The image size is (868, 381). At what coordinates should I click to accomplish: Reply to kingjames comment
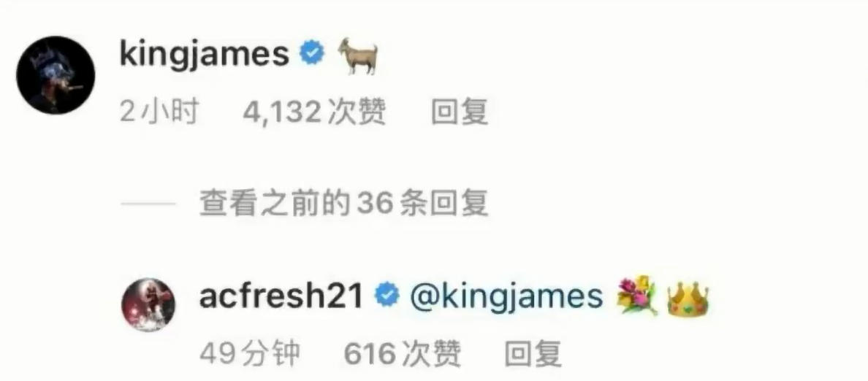pos(460,113)
